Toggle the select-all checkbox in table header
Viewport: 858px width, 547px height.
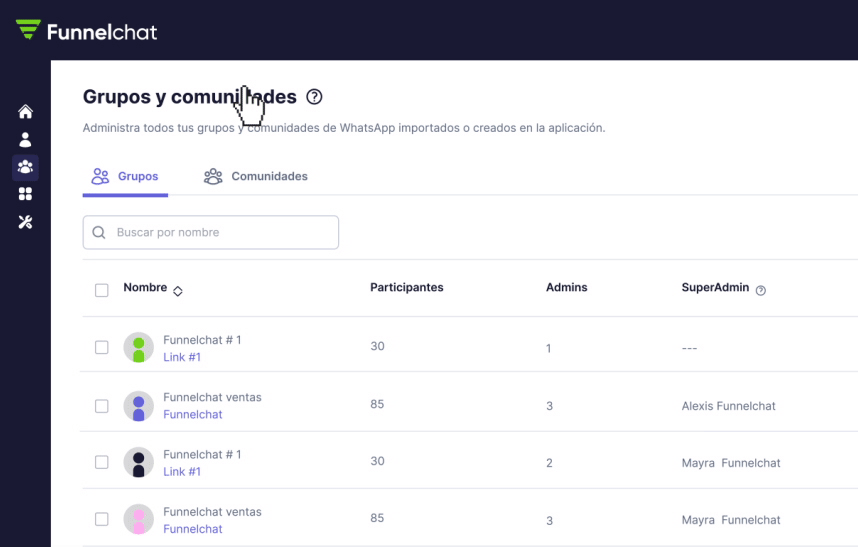click(101, 290)
